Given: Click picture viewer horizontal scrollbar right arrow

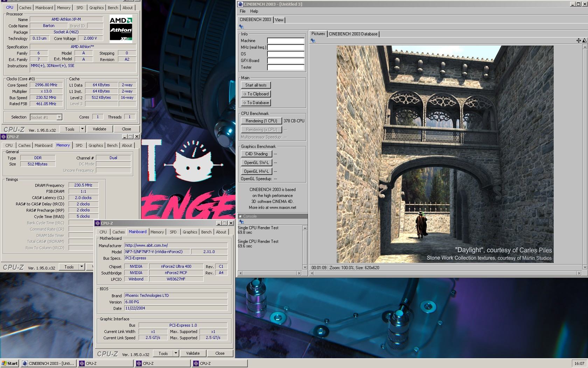Looking at the screenshot, I should (579, 273).
